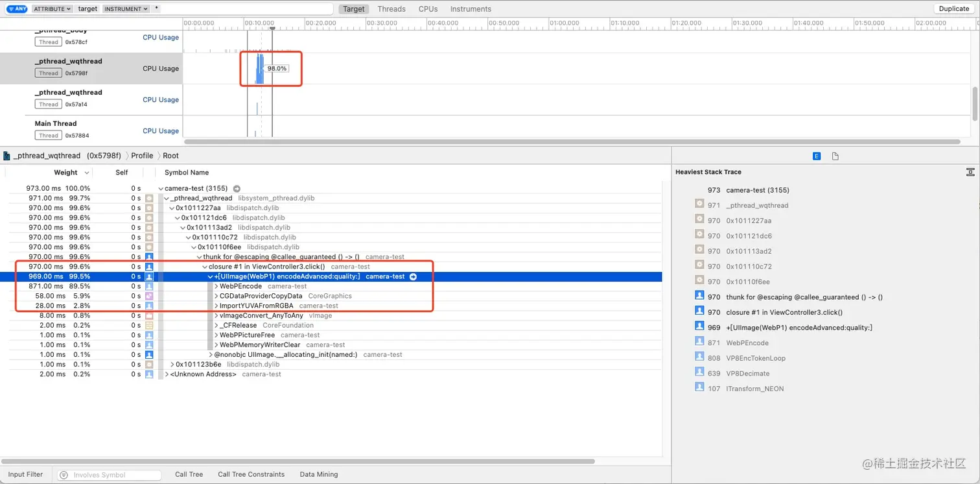Collapse the closure #1 in ViewController3.click() node
This screenshot has width=980, height=484.
[x=205, y=267]
